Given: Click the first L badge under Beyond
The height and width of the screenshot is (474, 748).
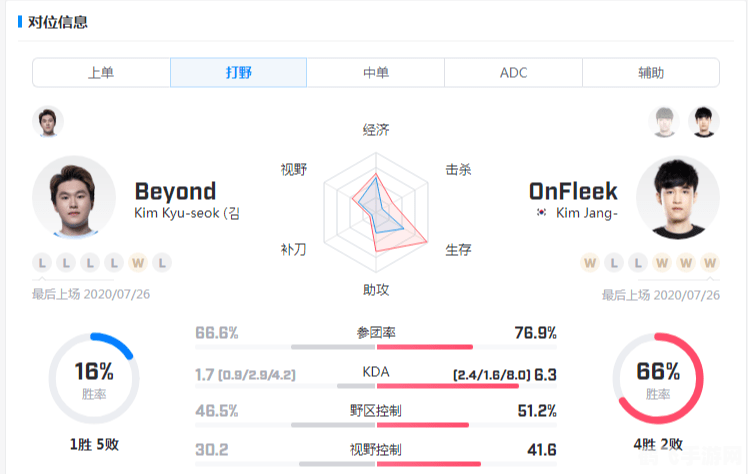Looking at the screenshot, I should click(x=42, y=263).
